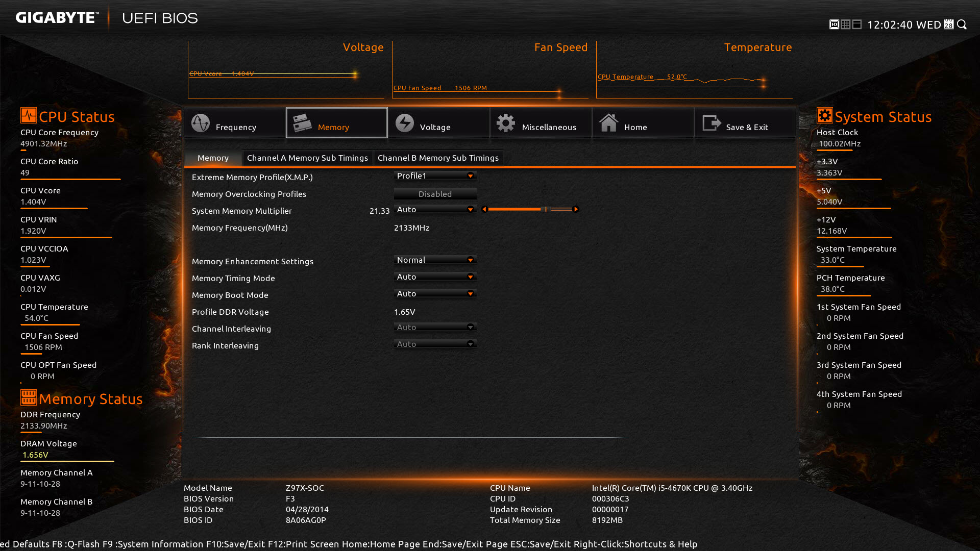Click the CPU Status heartbeat icon
Image resolution: width=980 pixels, height=551 pixels.
[29, 115]
